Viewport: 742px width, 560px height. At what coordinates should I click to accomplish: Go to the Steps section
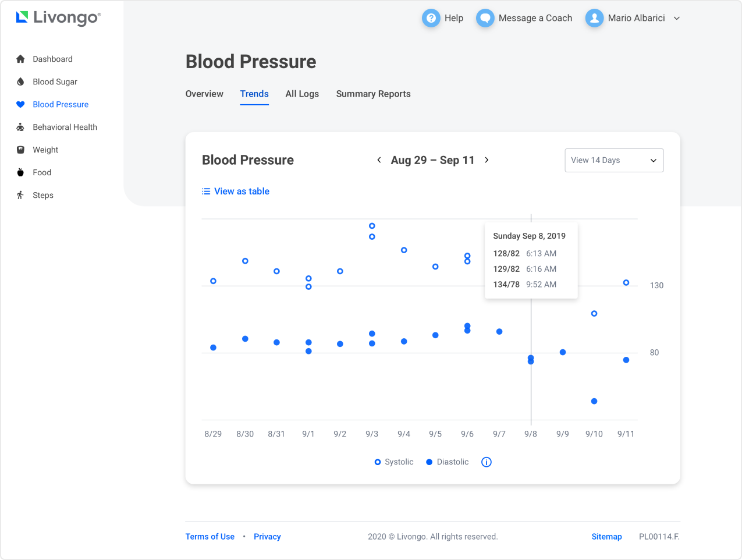coord(43,195)
